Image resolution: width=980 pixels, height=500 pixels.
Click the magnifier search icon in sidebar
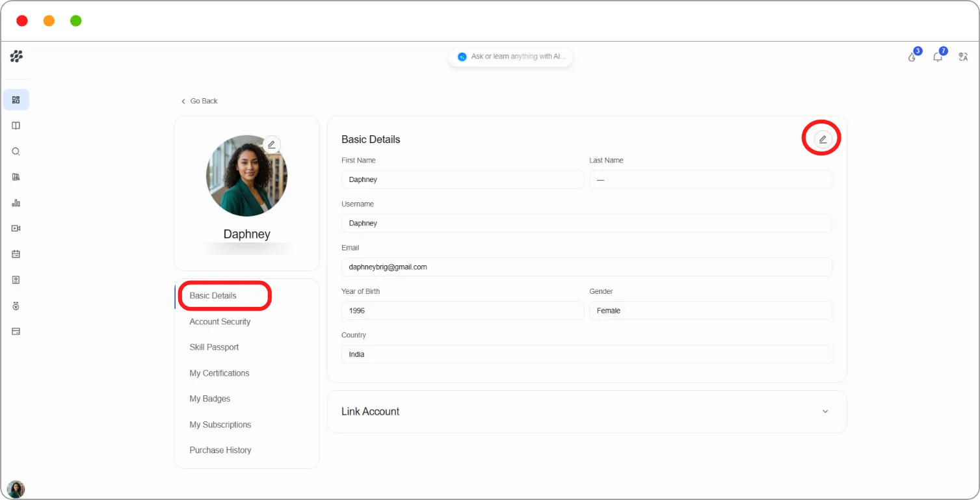(16, 151)
